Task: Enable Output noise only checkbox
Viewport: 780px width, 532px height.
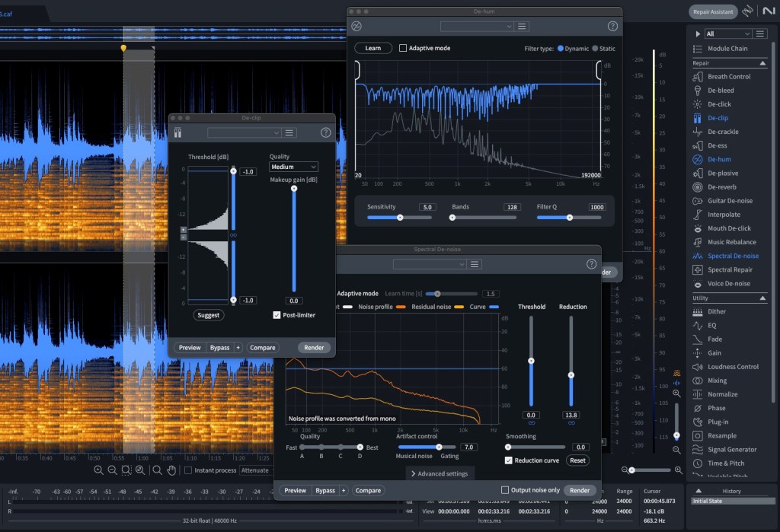Action: click(x=505, y=490)
